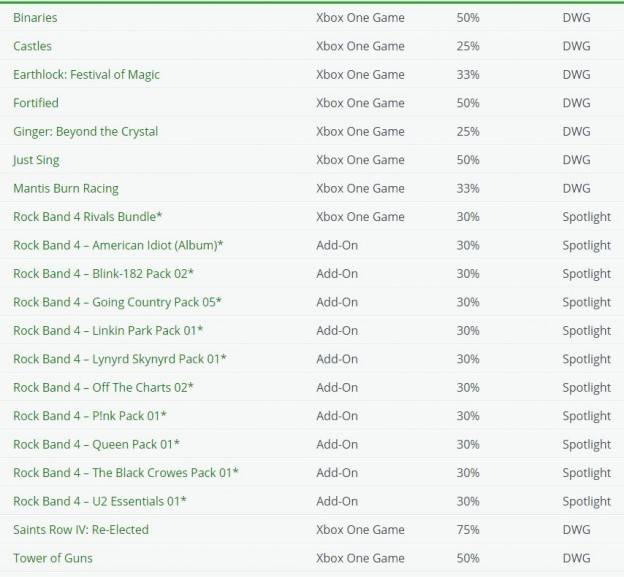Click Earthlock: Festival of Magic link
Screen dimensions: 624x577
86,74
